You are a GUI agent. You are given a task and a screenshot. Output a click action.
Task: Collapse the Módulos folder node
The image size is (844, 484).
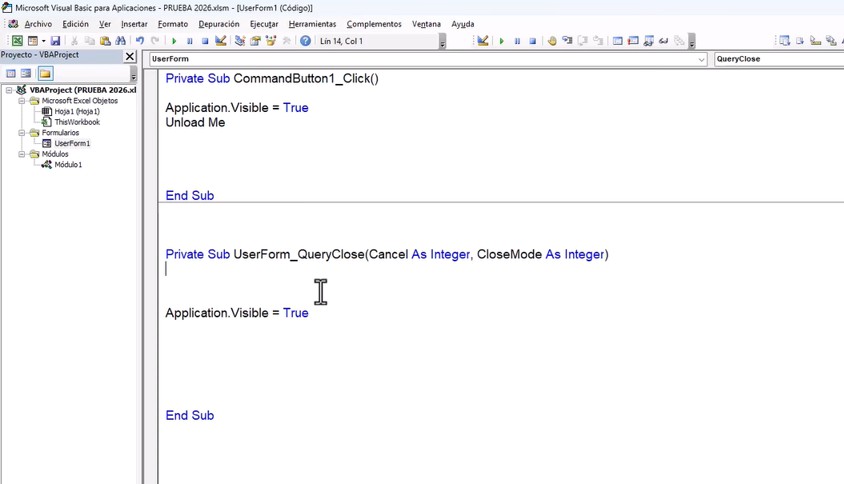click(x=22, y=154)
